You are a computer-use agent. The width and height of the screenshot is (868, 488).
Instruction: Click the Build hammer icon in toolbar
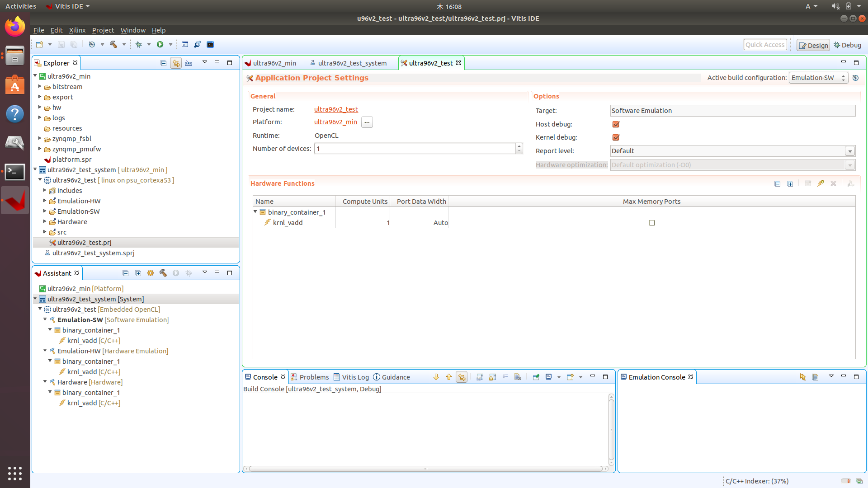[x=113, y=44]
